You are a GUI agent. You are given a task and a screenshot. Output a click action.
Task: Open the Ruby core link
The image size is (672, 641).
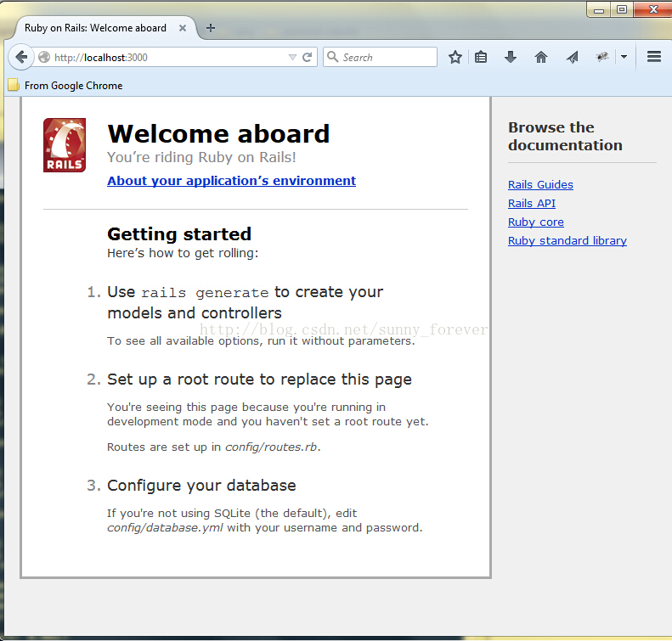point(536,222)
